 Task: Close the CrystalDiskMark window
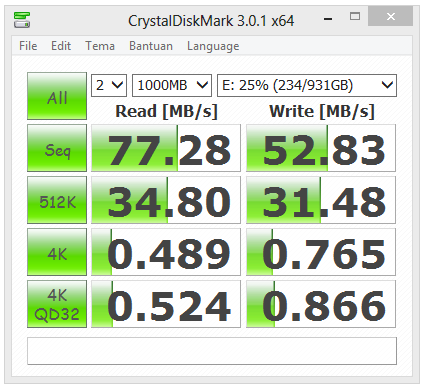coord(390,16)
